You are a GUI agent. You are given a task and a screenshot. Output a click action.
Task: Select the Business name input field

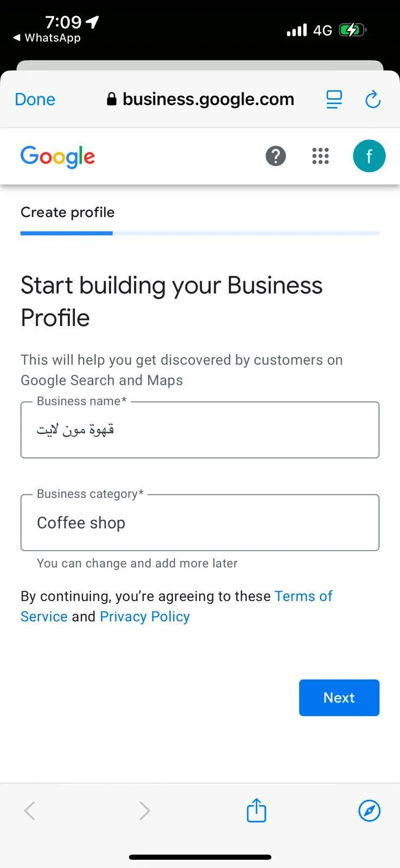pyautogui.click(x=200, y=430)
